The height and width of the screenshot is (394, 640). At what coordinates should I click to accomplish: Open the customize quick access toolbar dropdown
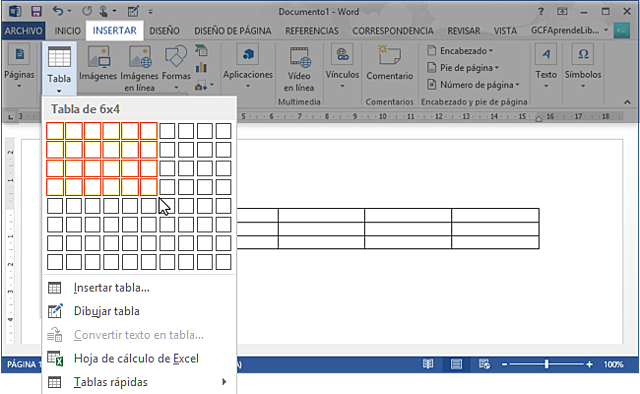click(151, 11)
